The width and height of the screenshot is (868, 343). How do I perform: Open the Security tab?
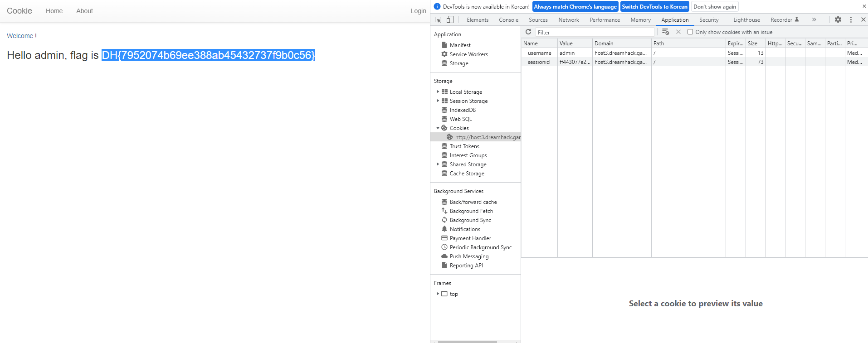click(x=709, y=19)
